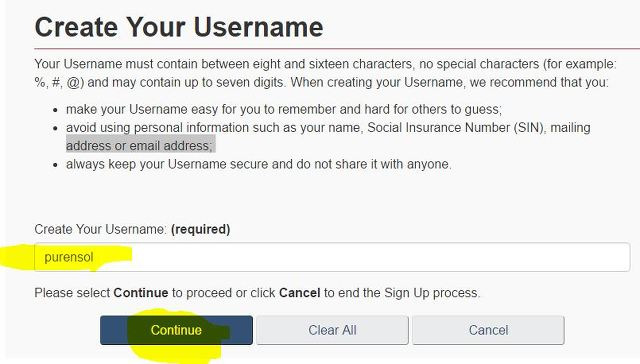Click the highlighted address or email address text

click(140, 146)
